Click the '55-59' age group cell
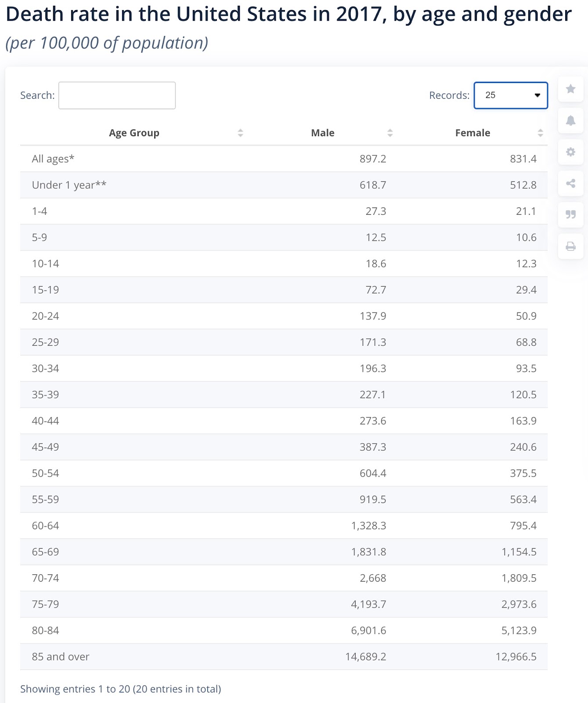588x703 pixels. point(45,500)
